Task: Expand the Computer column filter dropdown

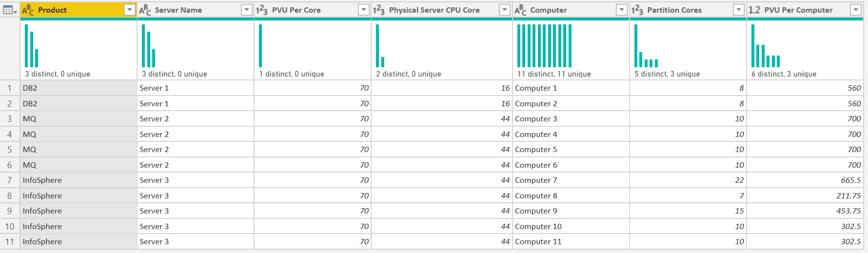Action: [622, 10]
